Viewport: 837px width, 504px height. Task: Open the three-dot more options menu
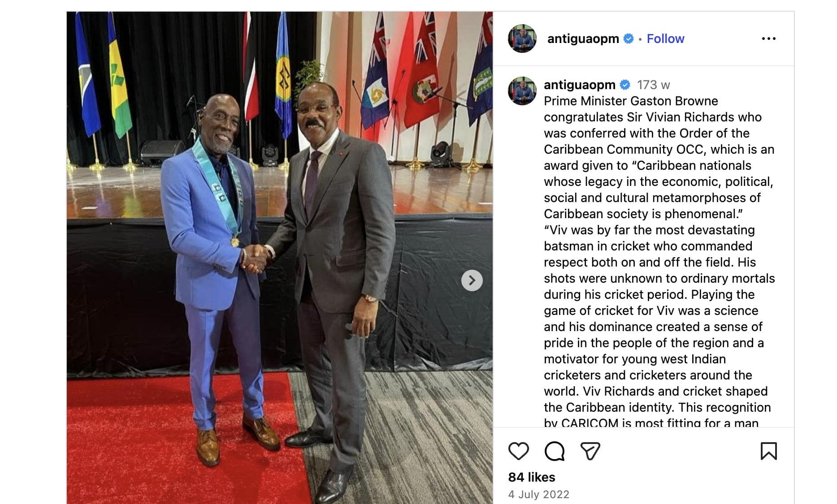(x=768, y=39)
